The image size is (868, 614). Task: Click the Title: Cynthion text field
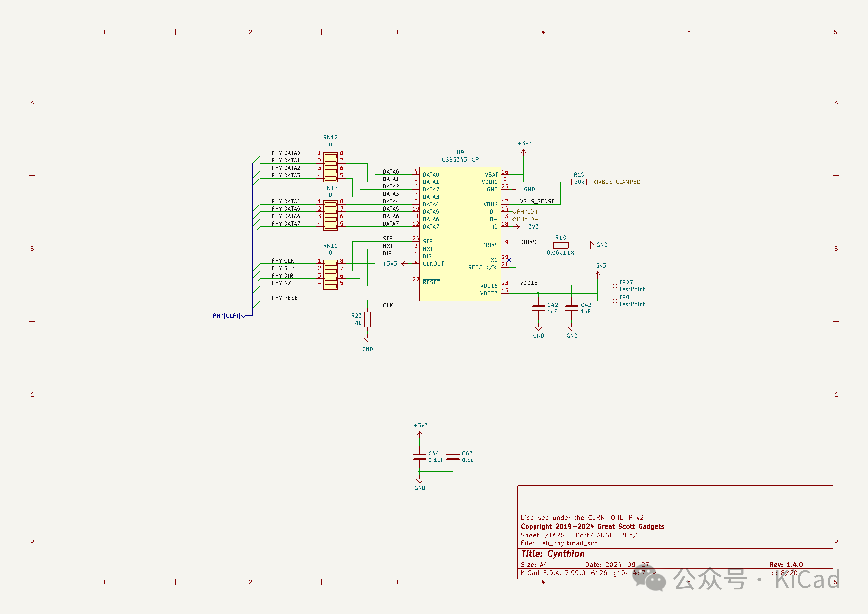(553, 554)
